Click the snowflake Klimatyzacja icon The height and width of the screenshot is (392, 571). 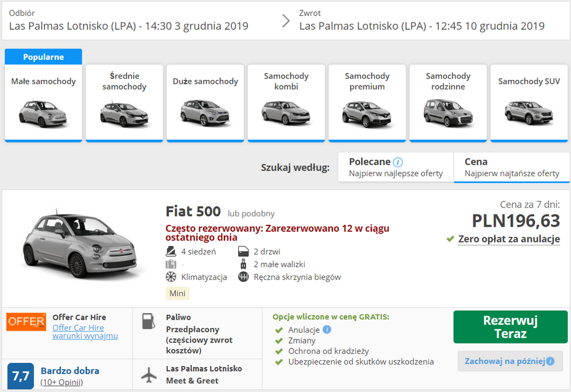coord(171,277)
